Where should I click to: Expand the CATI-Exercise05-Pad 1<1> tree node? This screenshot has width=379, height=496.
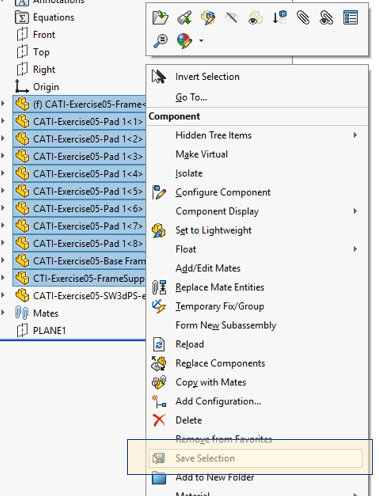coord(3,121)
